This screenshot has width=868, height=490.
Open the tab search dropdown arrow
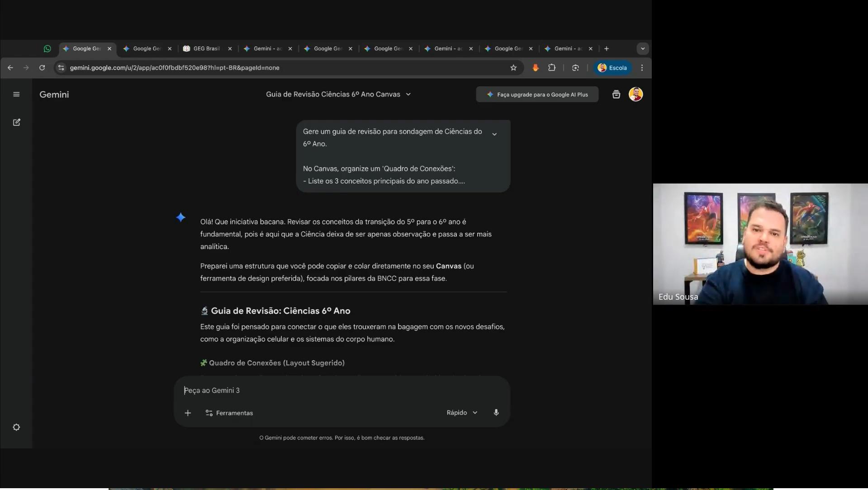[643, 49]
